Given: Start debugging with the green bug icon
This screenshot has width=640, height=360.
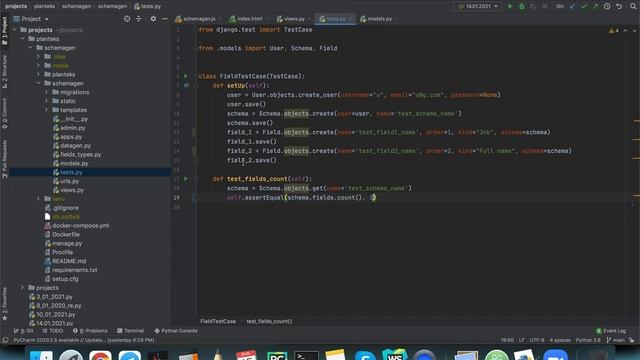Looking at the screenshot, I should 522,6.
